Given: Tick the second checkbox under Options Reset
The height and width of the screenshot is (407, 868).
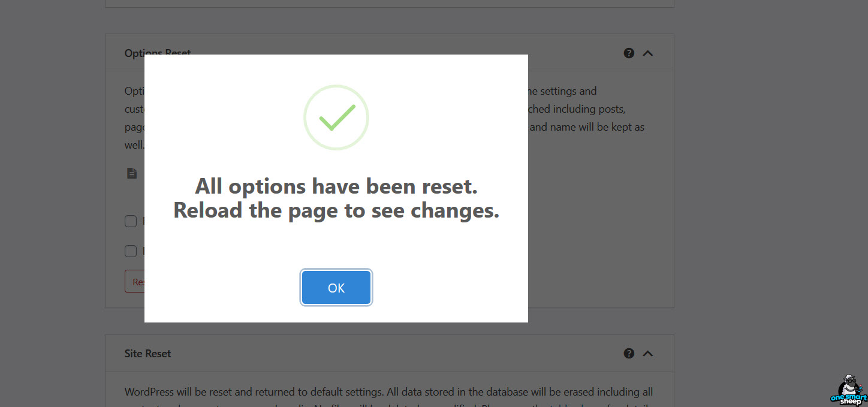Looking at the screenshot, I should (x=130, y=251).
